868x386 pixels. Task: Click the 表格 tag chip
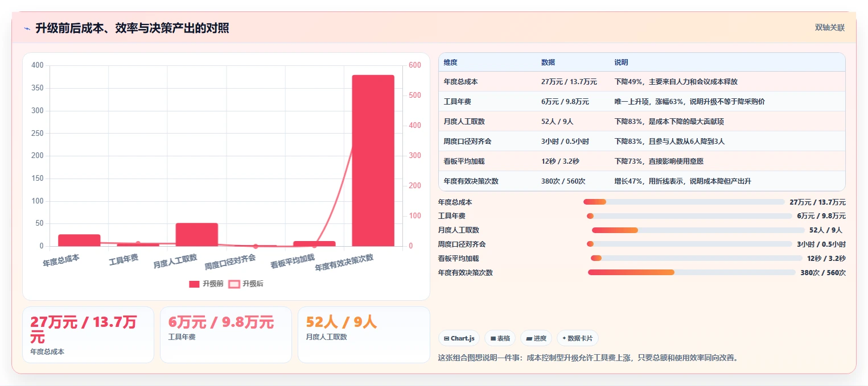click(500, 338)
